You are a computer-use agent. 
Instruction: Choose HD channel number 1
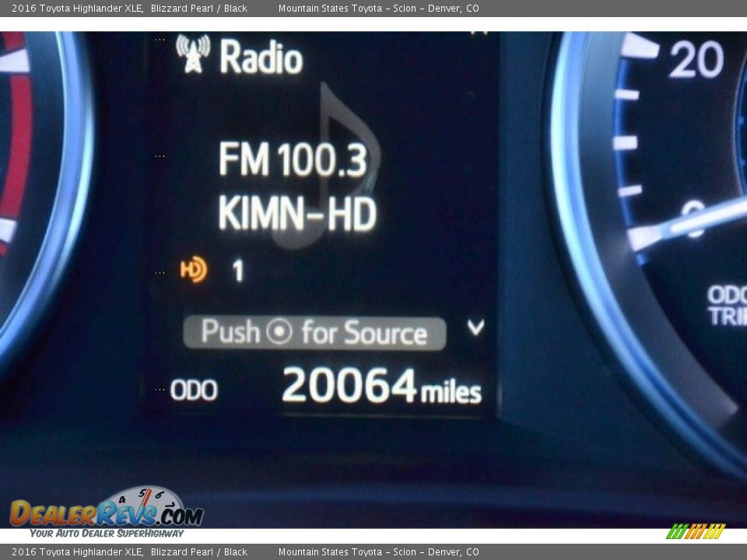pos(238,271)
